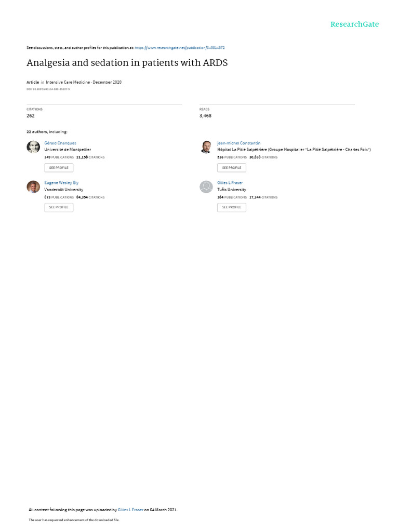Click See Profile button under Gérald Chanques

pos(59,168)
